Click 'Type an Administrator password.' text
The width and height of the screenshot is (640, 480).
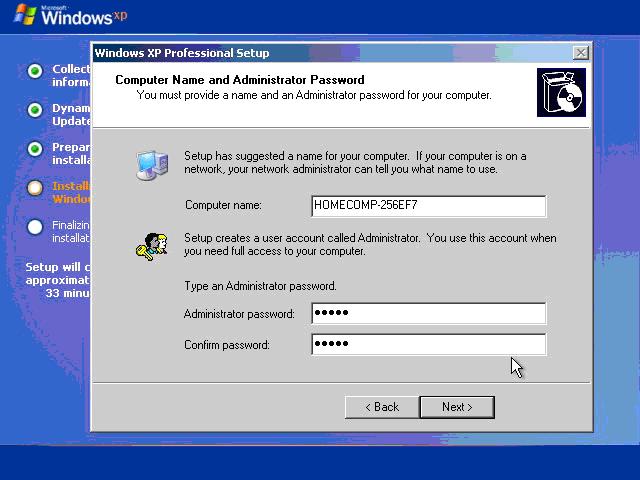coord(260,286)
